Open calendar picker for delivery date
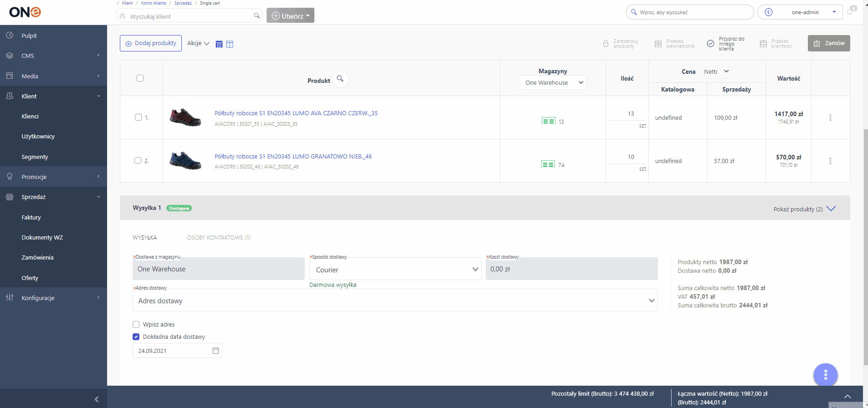The height and width of the screenshot is (408, 868). click(216, 351)
